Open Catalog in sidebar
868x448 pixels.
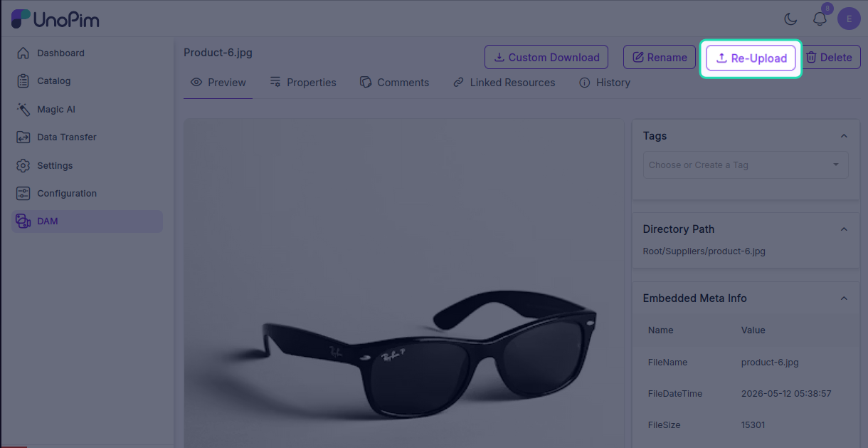click(x=88, y=81)
